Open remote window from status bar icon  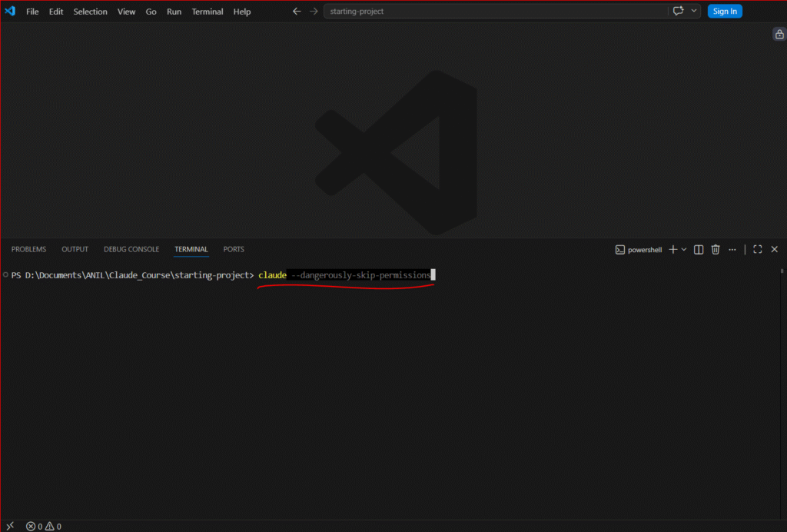[10, 526]
